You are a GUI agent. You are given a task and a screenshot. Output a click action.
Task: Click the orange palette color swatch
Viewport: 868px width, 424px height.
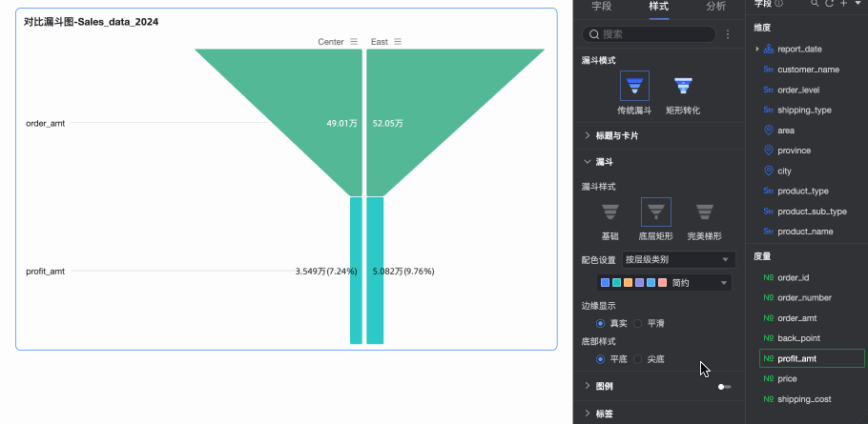tap(628, 282)
